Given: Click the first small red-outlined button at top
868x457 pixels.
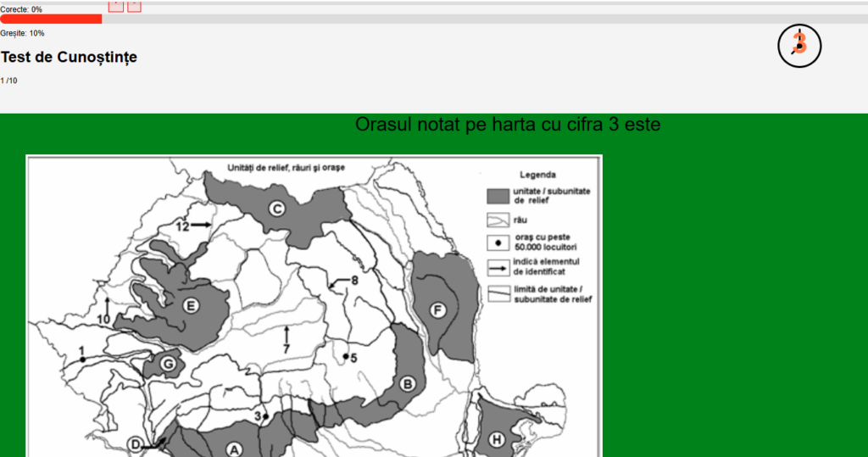Looking at the screenshot, I should pyautogui.click(x=116, y=6).
